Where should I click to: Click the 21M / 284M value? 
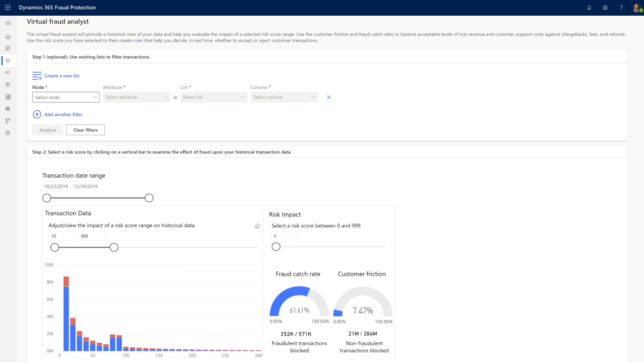363,334
